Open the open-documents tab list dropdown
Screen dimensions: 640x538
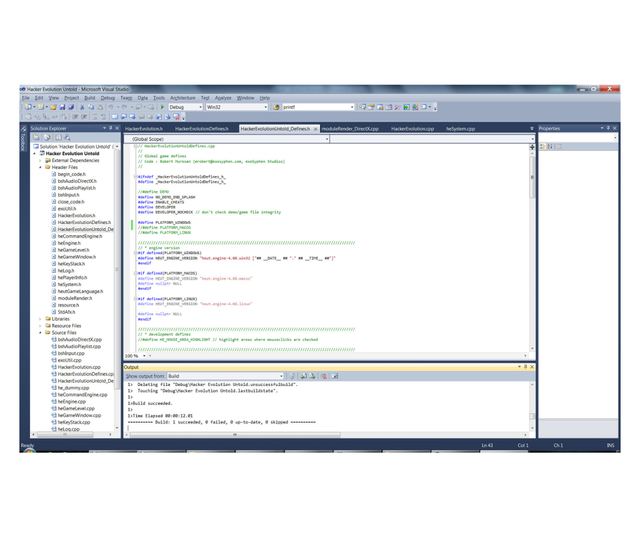(531, 129)
